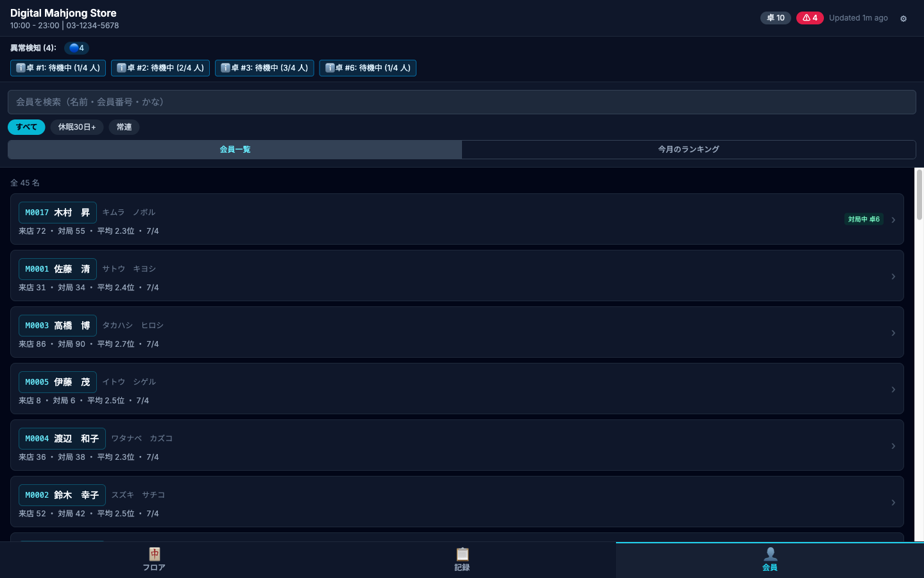Focus the member search field
924x578 pixels.
tap(462, 102)
